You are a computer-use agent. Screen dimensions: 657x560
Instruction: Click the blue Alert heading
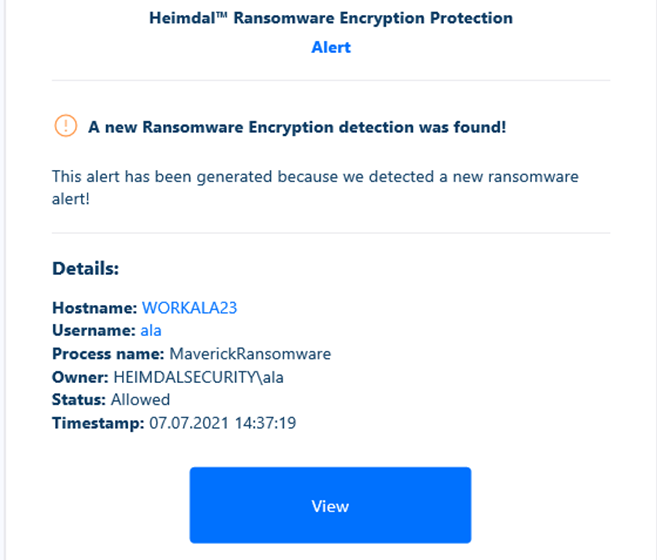pyautogui.click(x=331, y=47)
